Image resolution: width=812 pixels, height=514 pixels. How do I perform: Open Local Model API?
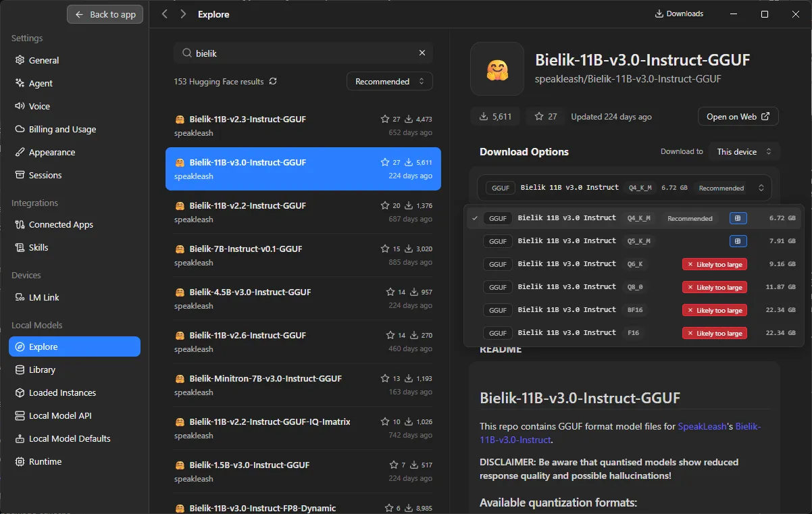point(74,415)
